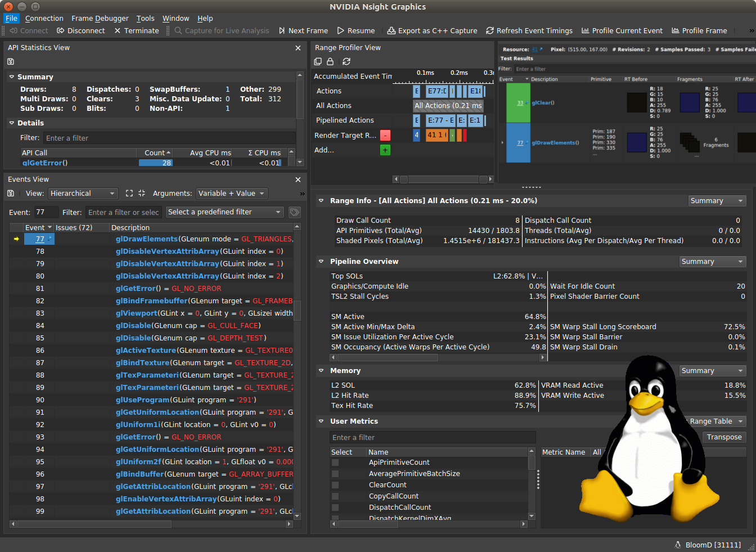Save API Statistics View data
This screenshot has width=756, height=552.
(x=11, y=61)
